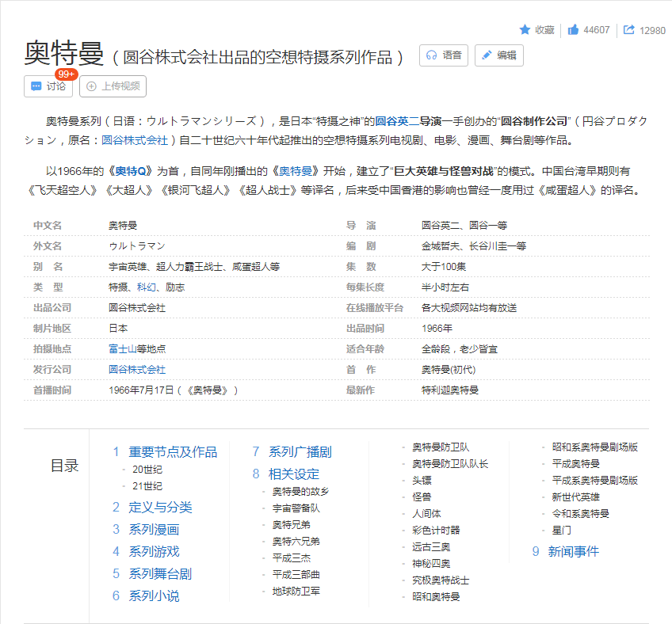Click the 奥特曼(初代) value in 首作 row

449,370
